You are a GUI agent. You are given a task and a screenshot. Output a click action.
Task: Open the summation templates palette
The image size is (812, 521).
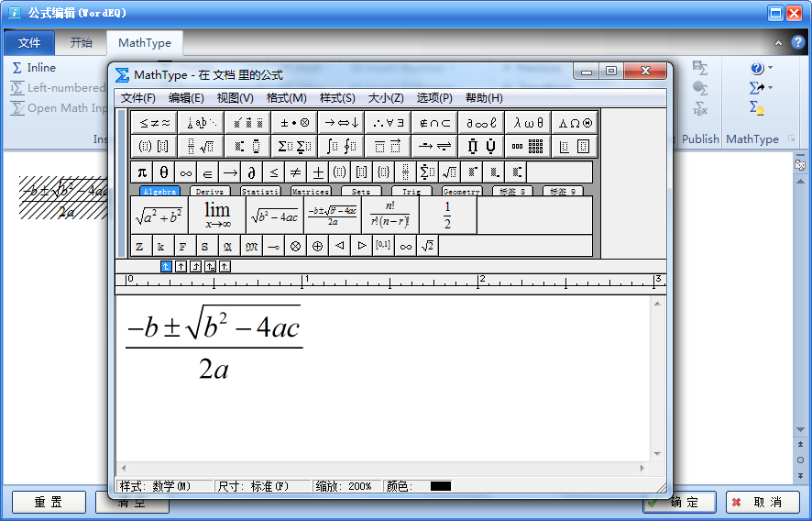(x=294, y=147)
